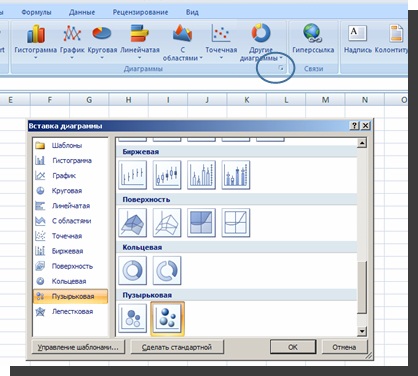
Task: Open the Другие диаграммы dropdown
Action: tap(261, 42)
